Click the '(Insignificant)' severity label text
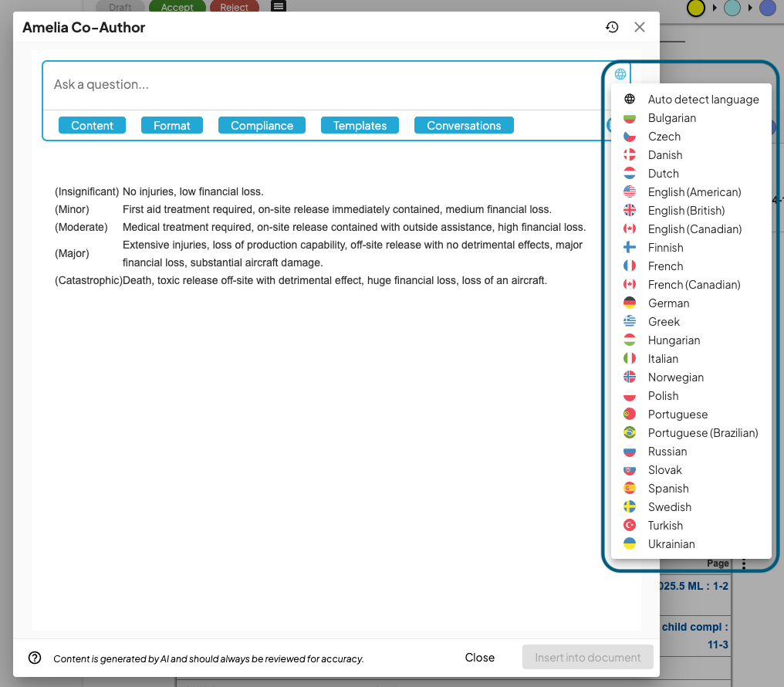The image size is (784, 687). [86, 192]
